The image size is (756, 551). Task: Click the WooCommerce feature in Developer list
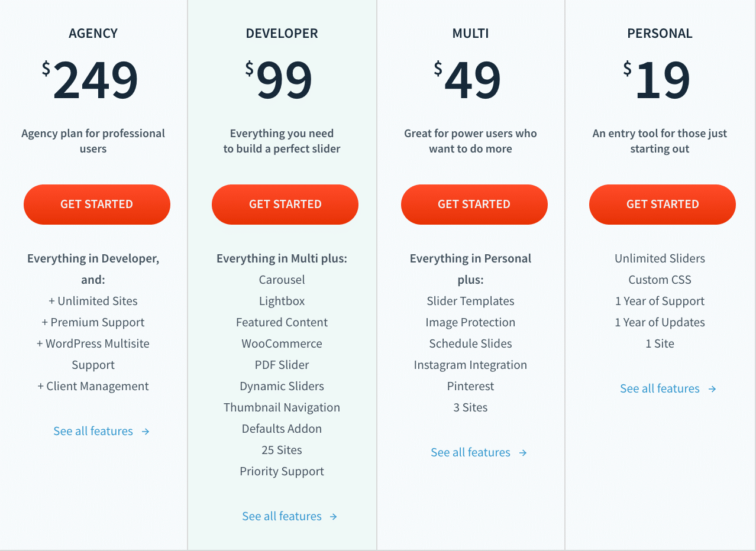point(282,344)
